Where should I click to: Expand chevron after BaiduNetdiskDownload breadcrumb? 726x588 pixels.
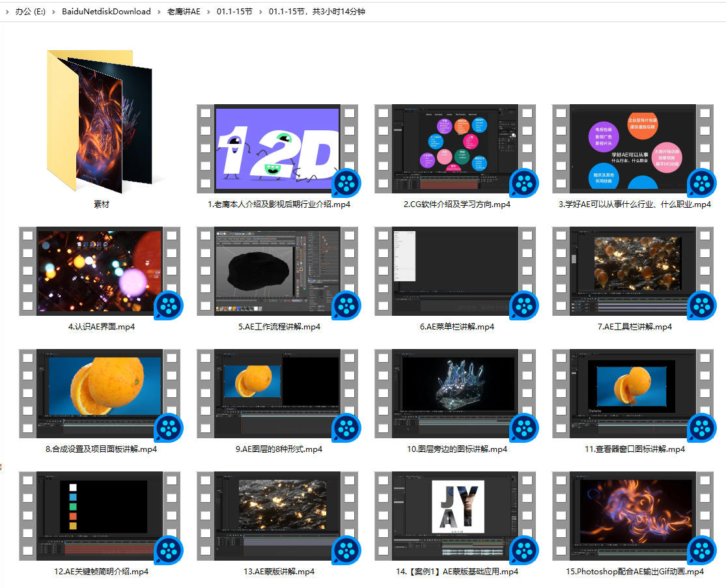[x=160, y=11]
